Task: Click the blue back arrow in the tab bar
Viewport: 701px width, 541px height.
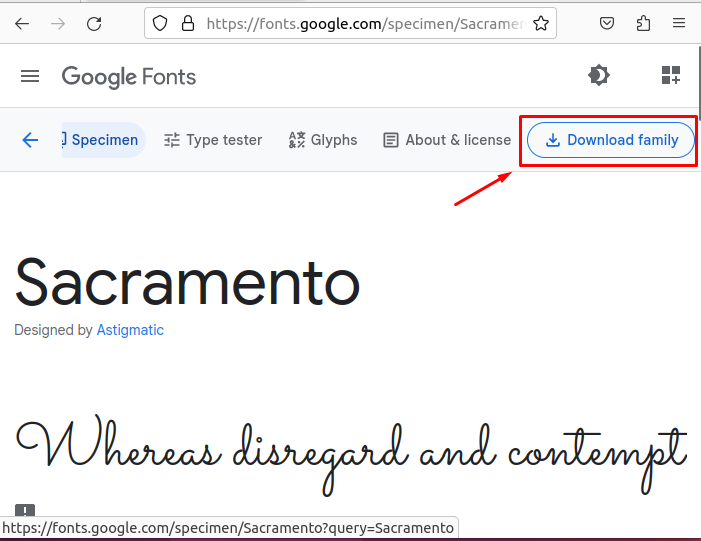Action: (30, 140)
